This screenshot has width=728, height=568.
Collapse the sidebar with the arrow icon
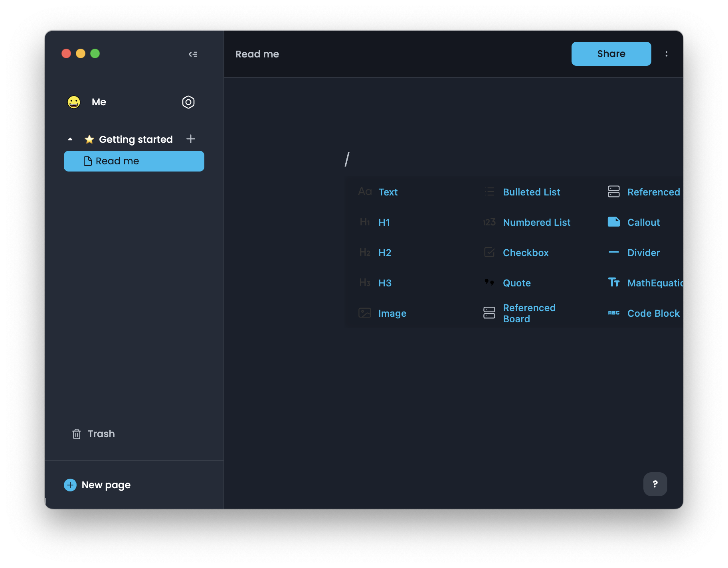point(193,54)
